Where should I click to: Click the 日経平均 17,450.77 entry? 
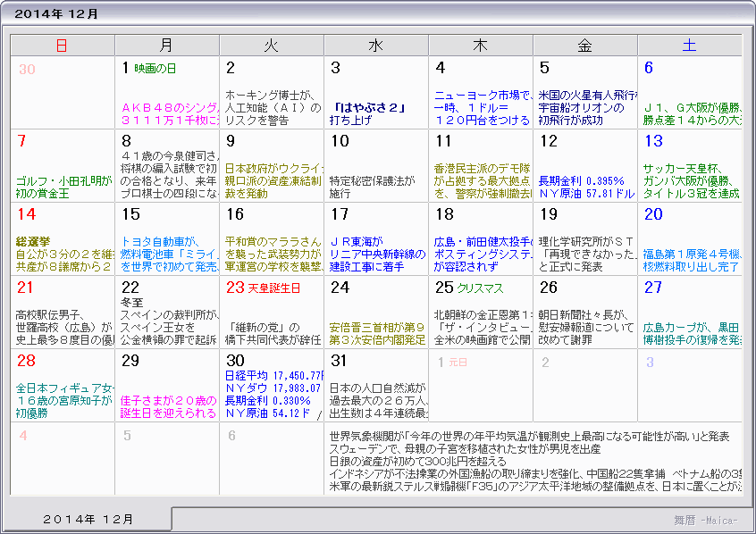274,375
